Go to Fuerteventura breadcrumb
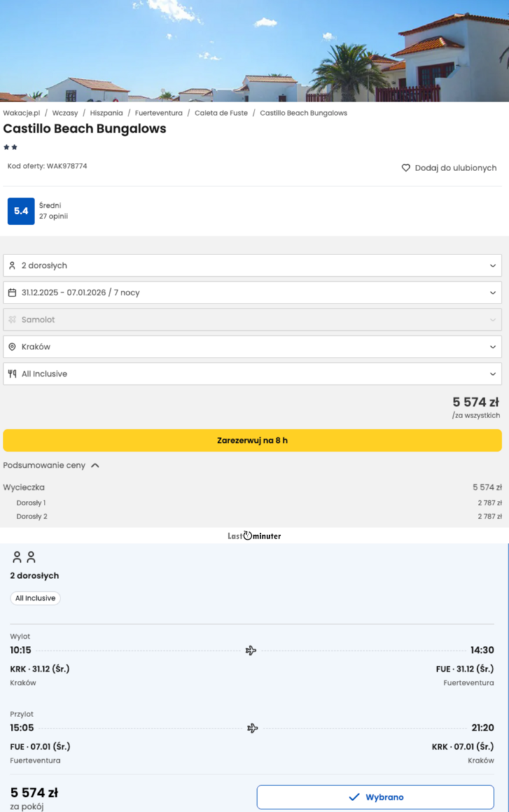509x812 pixels. click(158, 113)
